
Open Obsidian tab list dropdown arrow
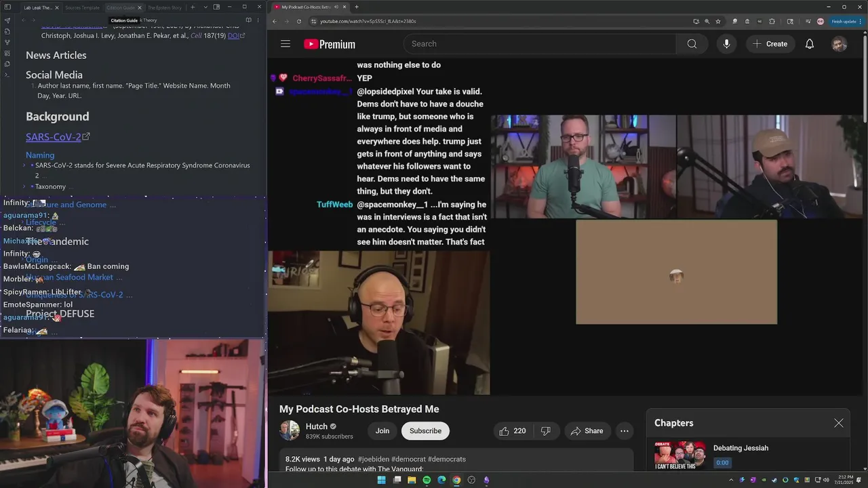(205, 7)
